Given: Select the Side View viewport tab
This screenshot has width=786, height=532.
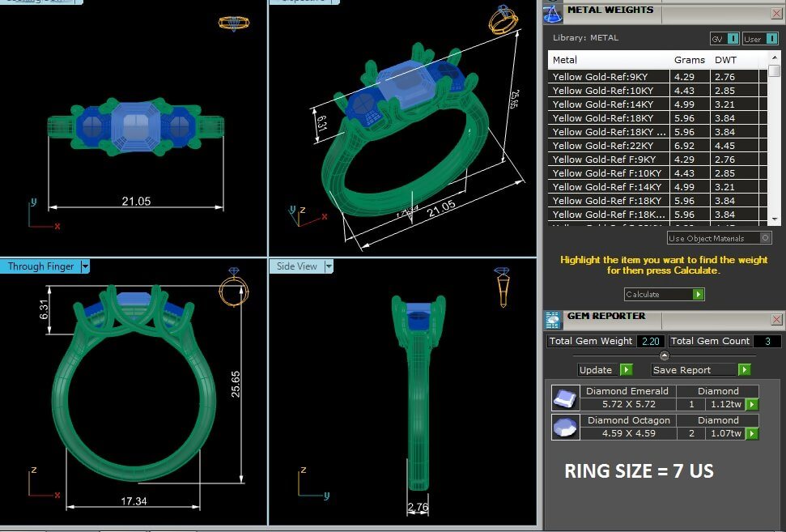Looking at the screenshot, I should (297, 266).
